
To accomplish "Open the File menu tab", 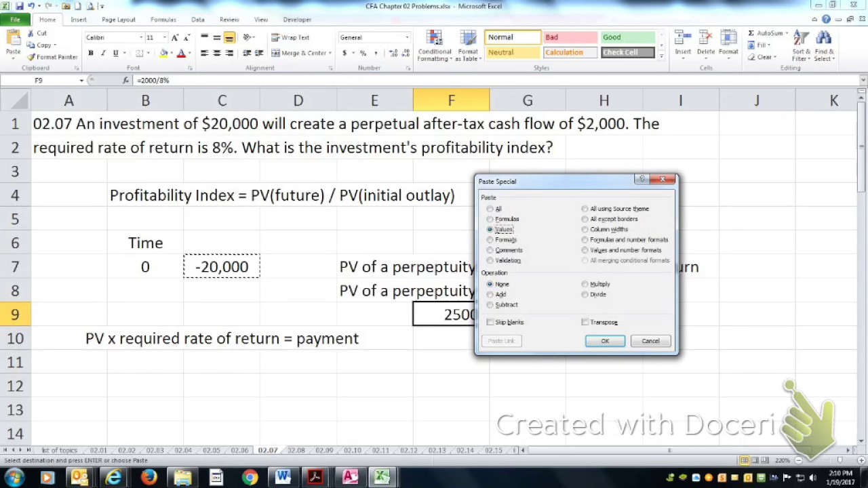I will (15, 20).
